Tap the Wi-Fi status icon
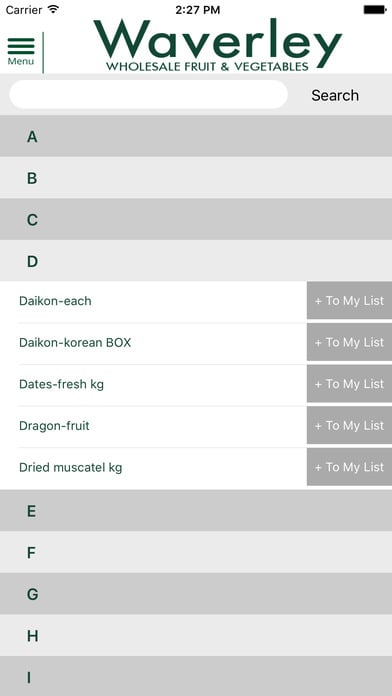Screen dimensions: 392x696 click(53, 9)
